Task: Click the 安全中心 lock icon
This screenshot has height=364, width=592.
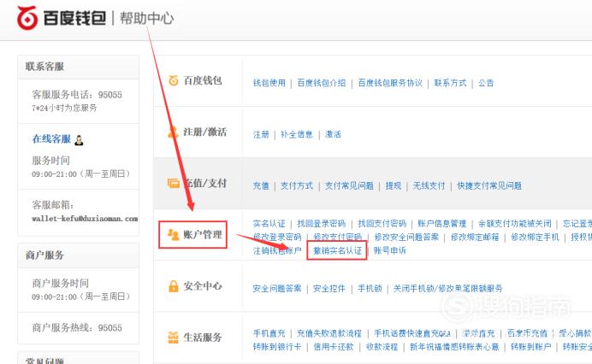Action: coord(174,286)
